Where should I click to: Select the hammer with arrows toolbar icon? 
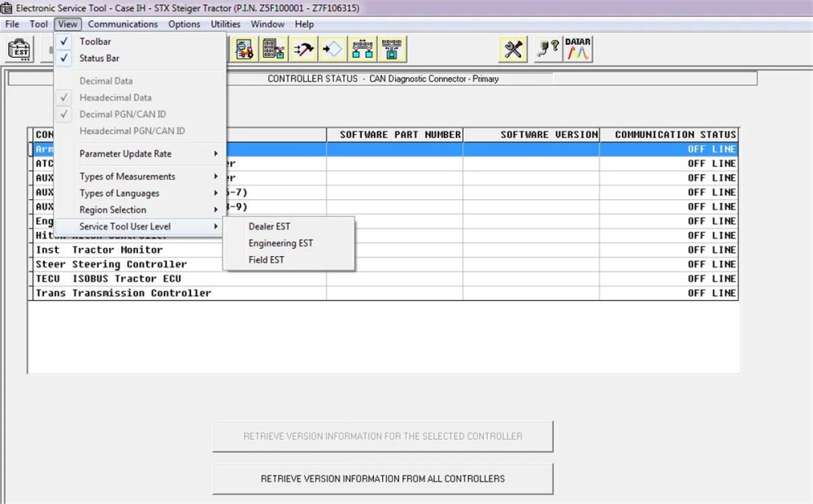[302, 50]
